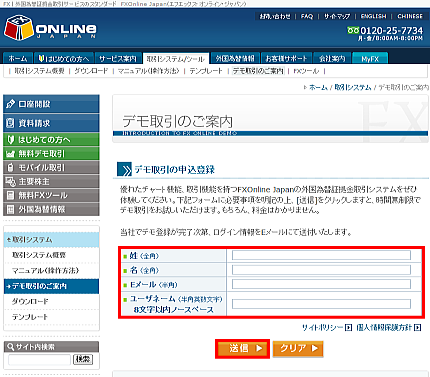Image resolution: width=430 pixels, height=377 pixels.
Task: Submit the form with 送信
Action: tap(242, 349)
